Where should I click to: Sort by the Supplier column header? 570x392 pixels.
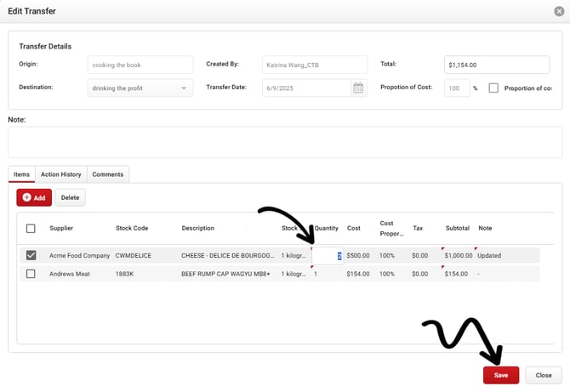point(61,228)
